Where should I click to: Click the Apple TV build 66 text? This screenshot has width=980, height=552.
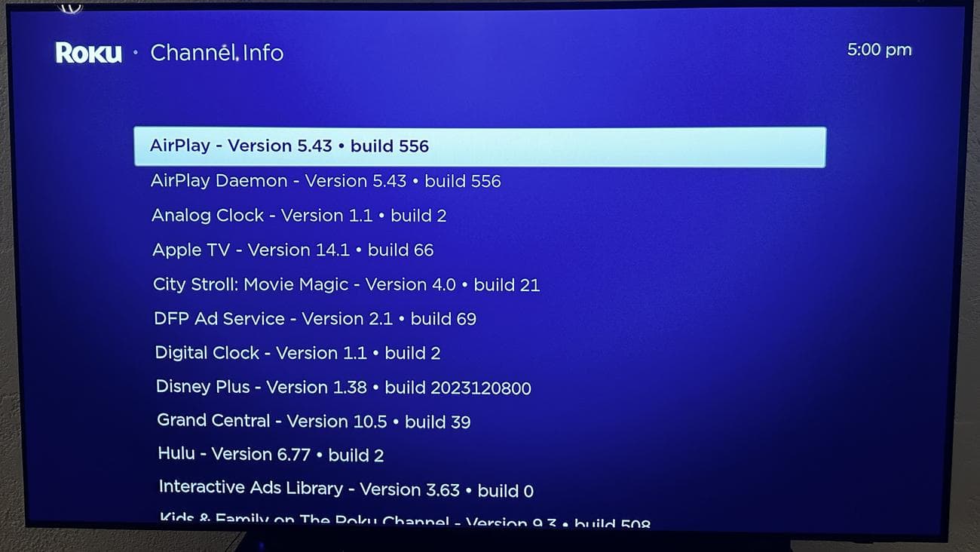tap(400, 250)
